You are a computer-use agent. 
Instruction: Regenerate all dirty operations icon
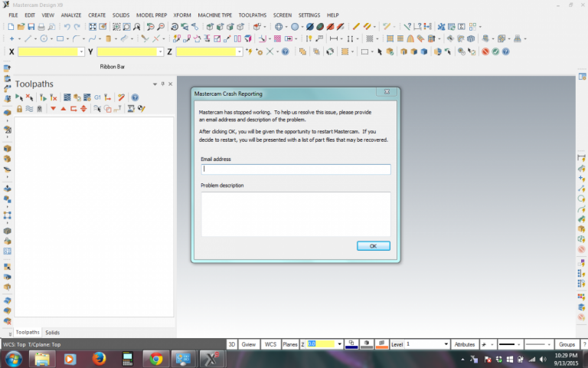pyautogui.click(x=54, y=97)
